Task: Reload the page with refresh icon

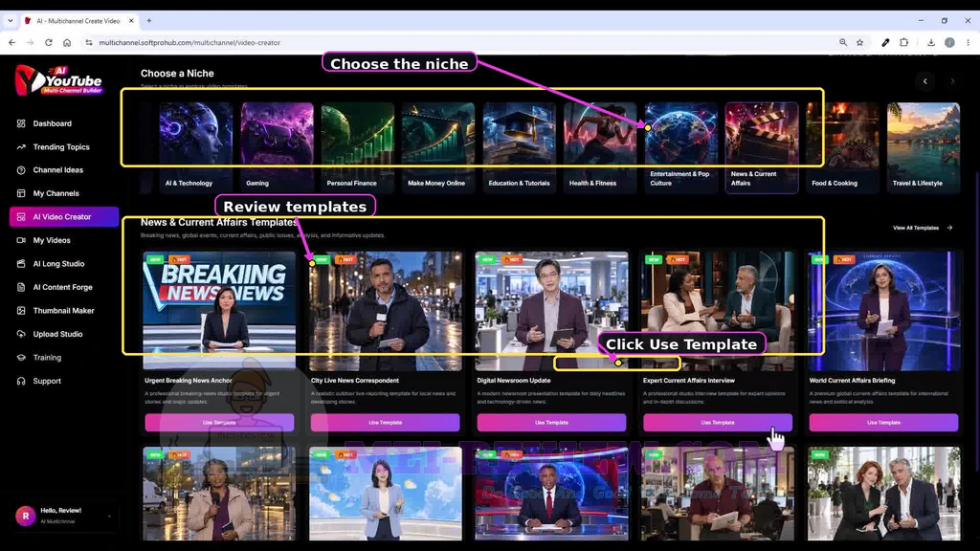Action: pos(48,42)
